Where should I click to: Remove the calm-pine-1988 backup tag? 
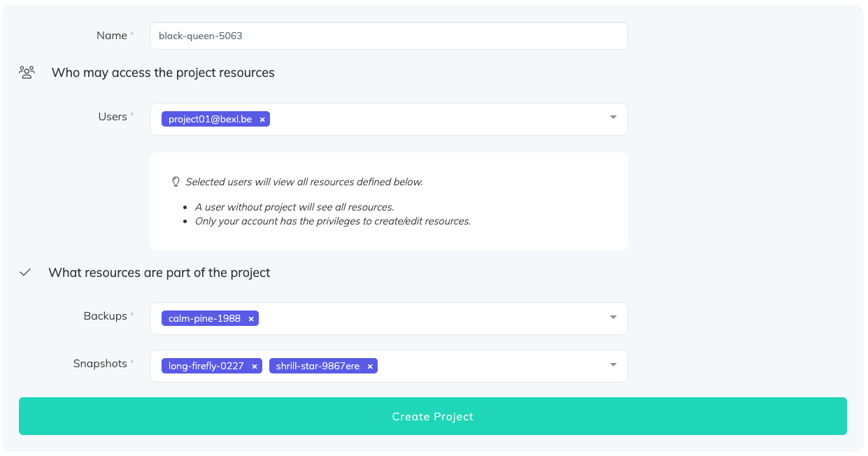(x=251, y=319)
